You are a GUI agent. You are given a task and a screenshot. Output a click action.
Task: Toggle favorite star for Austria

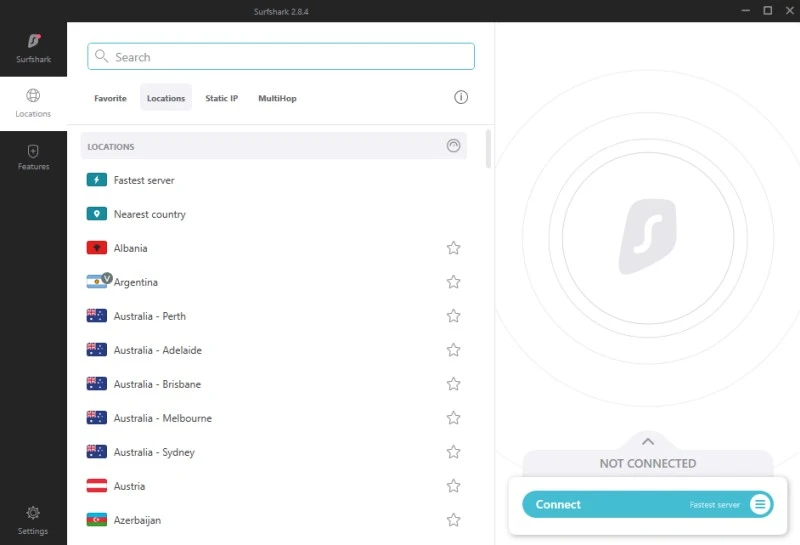tap(453, 486)
